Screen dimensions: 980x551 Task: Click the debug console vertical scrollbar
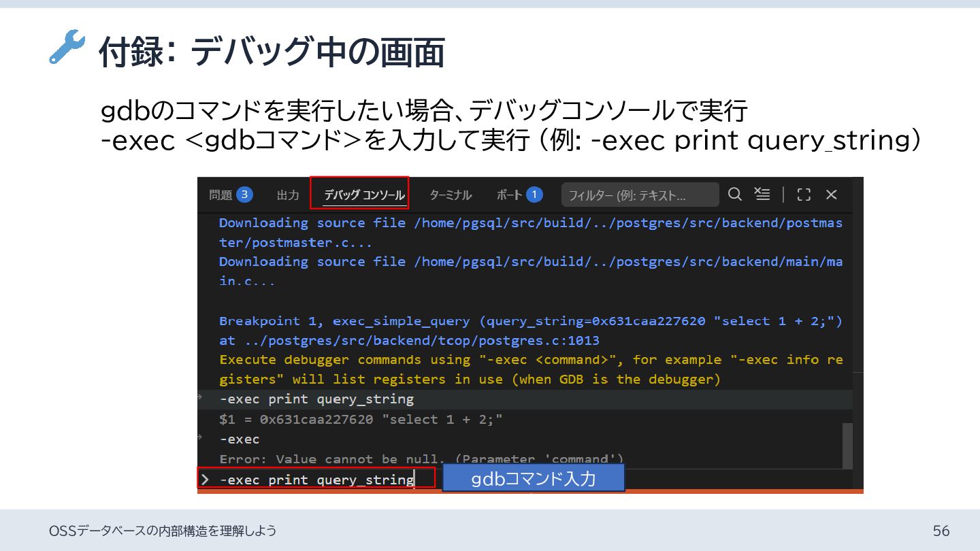847,446
